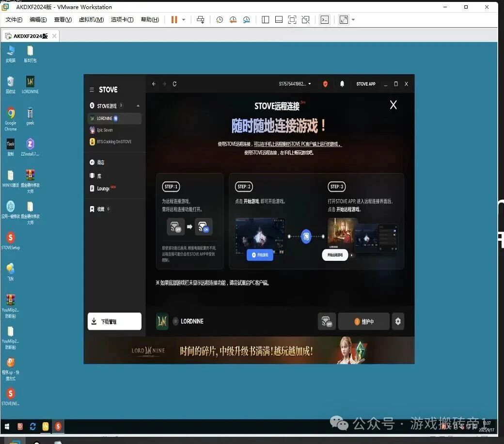504x444 pixels.
Task: Toggle VMware full screen mode button
Action: [344, 20]
